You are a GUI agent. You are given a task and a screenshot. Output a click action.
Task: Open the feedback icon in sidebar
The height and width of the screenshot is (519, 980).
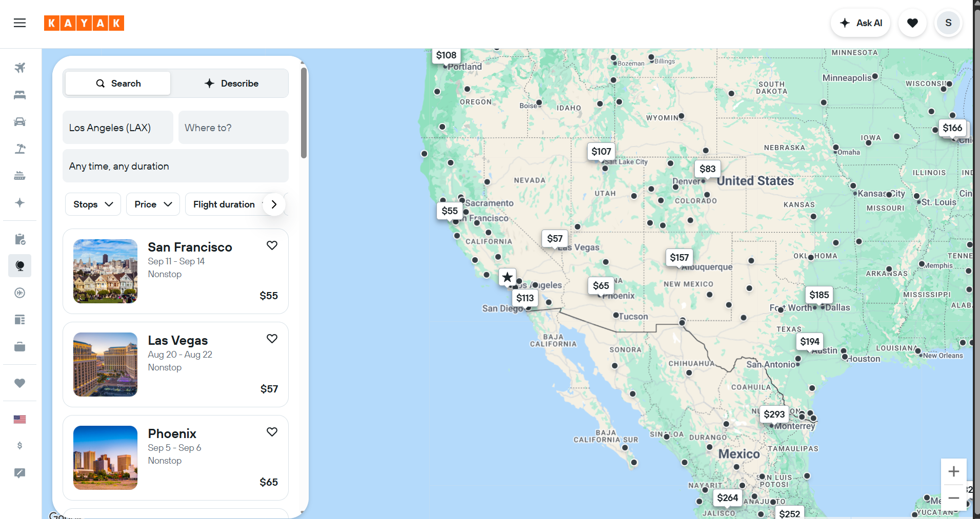(x=19, y=473)
